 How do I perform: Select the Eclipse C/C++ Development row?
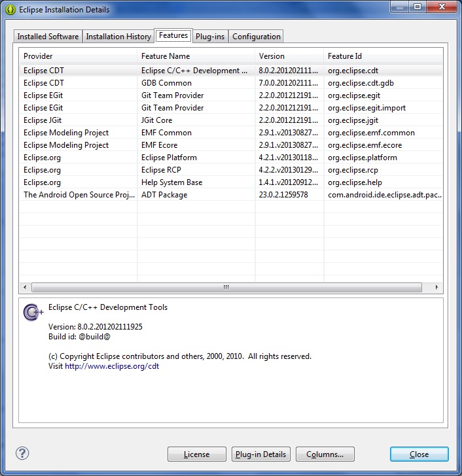click(x=231, y=71)
